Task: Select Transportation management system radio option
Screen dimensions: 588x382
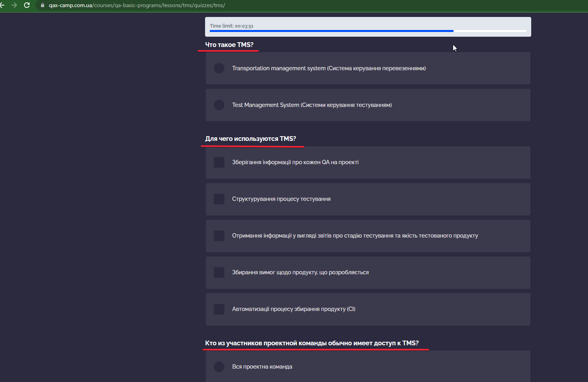Action: tap(219, 68)
